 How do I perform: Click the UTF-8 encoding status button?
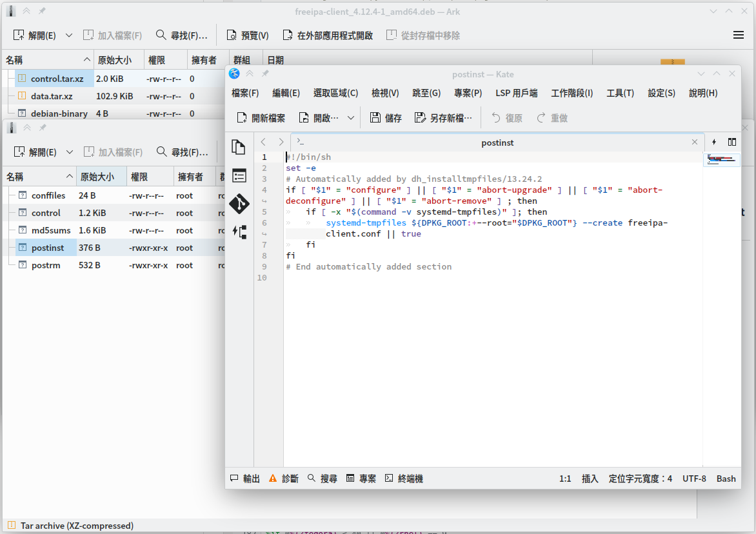click(694, 479)
